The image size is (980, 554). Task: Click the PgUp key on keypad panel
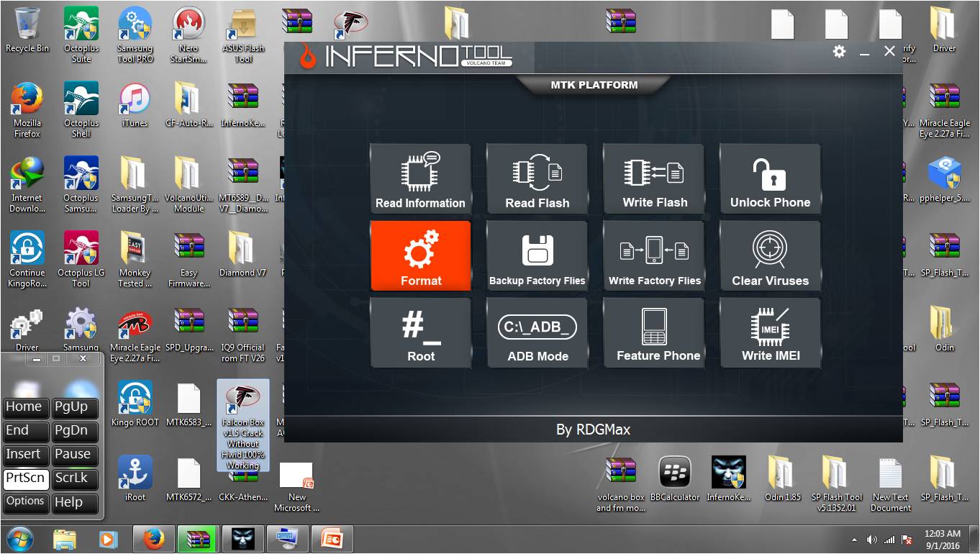pyautogui.click(x=75, y=407)
